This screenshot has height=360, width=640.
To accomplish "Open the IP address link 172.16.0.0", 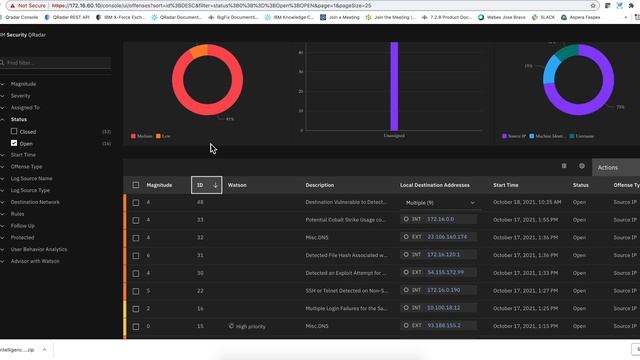I will tap(440, 219).
